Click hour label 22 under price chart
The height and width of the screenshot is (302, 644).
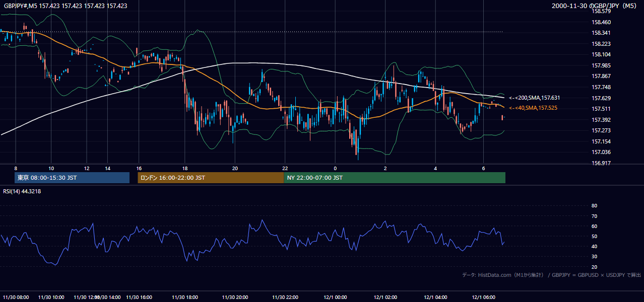coord(285,169)
